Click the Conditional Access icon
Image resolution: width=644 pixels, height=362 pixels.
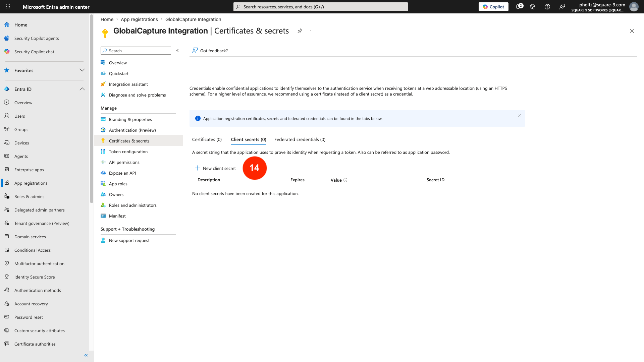7,250
